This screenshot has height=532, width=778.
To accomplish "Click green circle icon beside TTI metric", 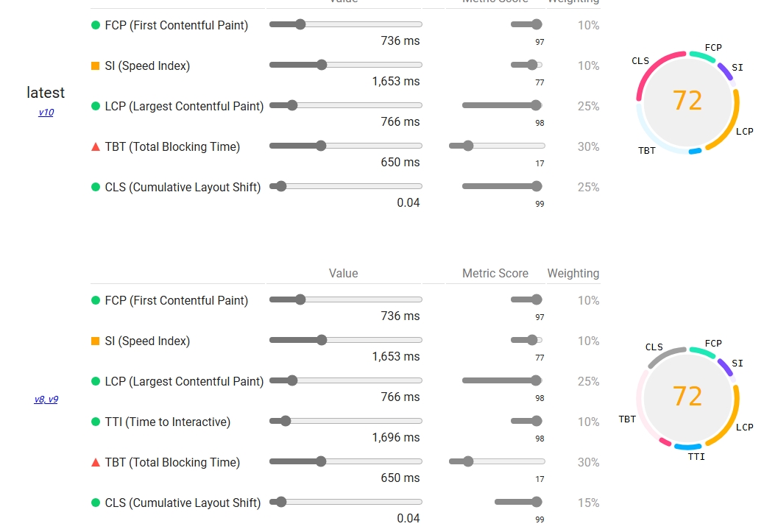I will [x=96, y=422].
